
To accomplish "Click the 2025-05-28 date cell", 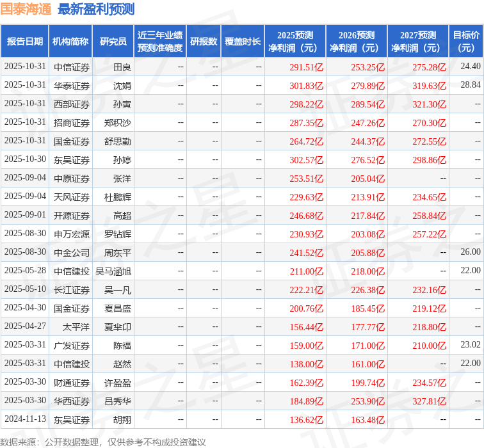I will click(25, 270).
